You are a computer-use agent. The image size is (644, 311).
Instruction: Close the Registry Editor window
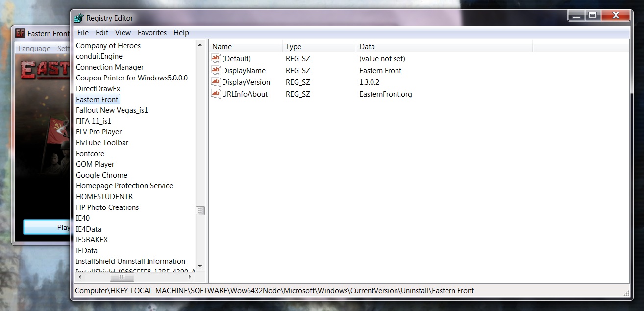615,16
